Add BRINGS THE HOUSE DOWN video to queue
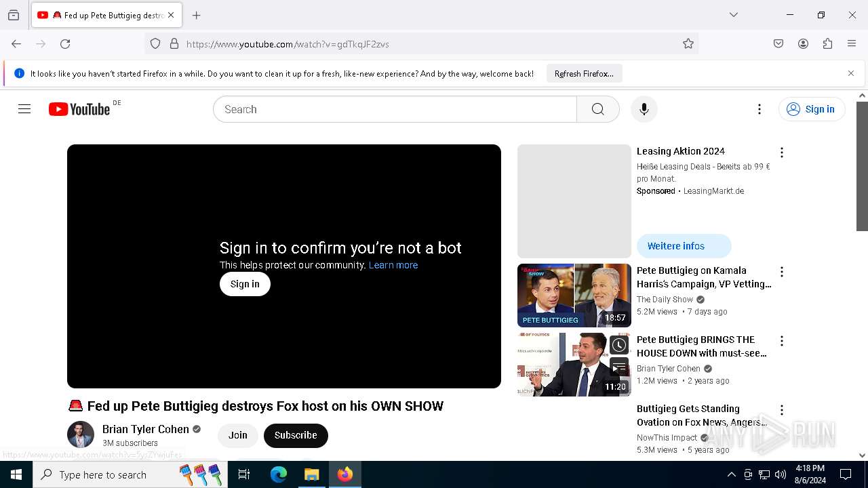This screenshot has width=868, height=488. [x=618, y=367]
